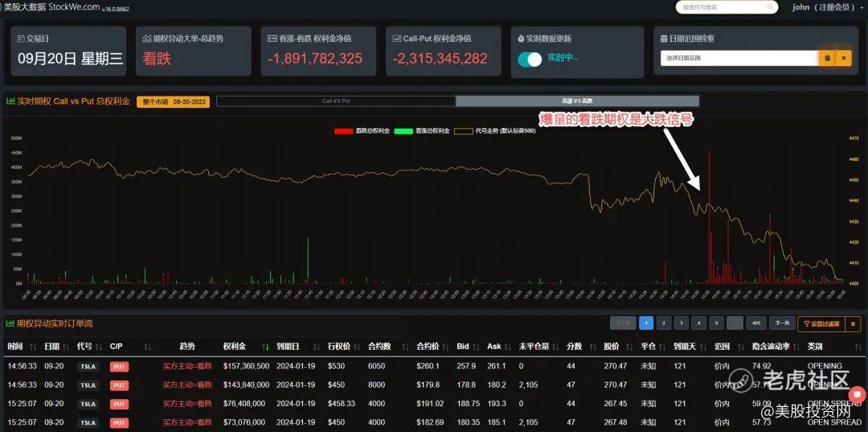The width and height of the screenshot is (868, 432).
Task: Toggle the 代号走势 line legend series
Action: pyautogui.click(x=494, y=131)
